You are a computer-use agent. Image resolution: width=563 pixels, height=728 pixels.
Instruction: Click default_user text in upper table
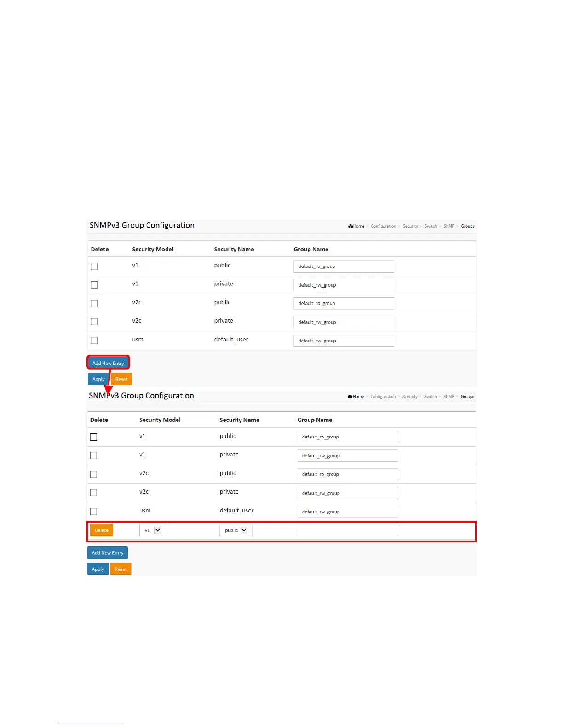[x=231, y=339]
